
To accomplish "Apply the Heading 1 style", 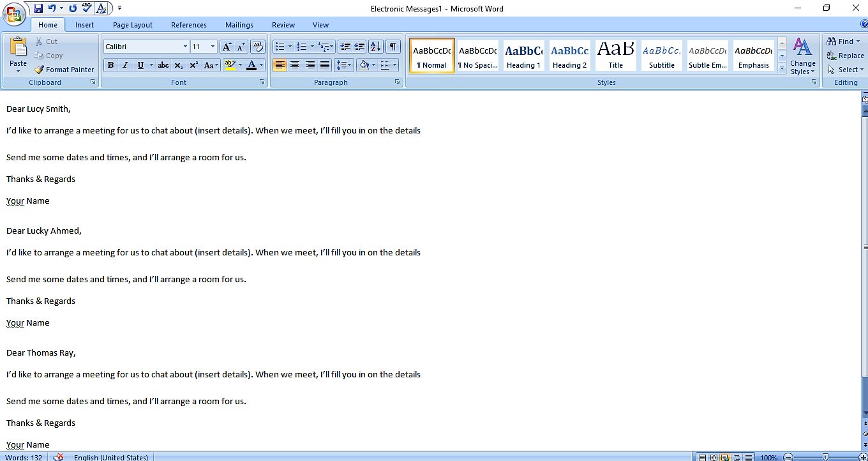I will (523, 55).
